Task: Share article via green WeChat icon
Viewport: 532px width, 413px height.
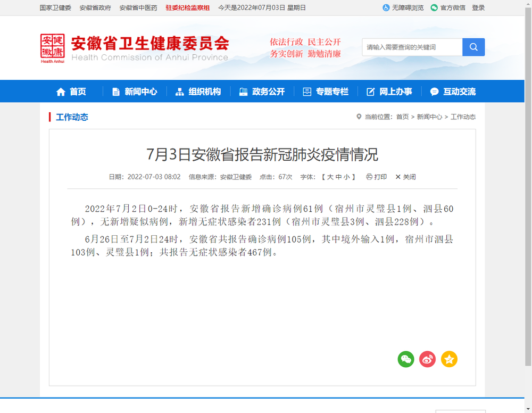Action: pyautogui.click(x=406, y=359)
